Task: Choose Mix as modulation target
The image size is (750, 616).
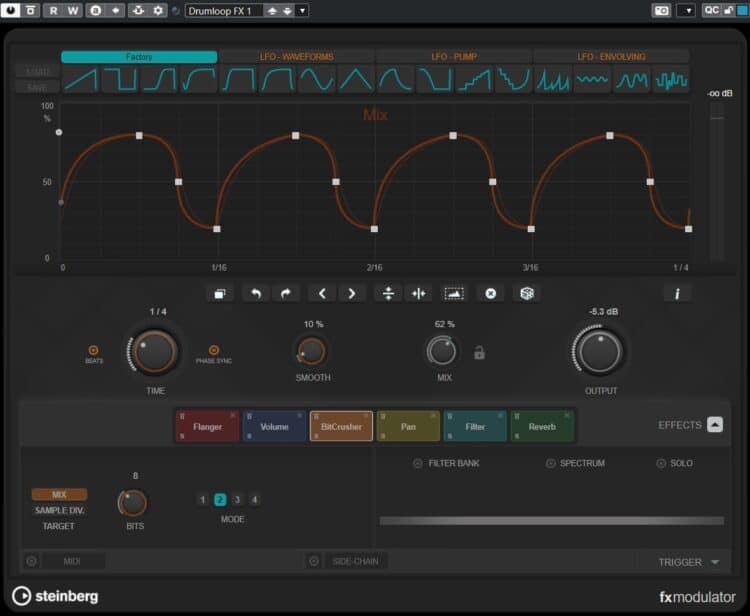Action: (59, 495)
